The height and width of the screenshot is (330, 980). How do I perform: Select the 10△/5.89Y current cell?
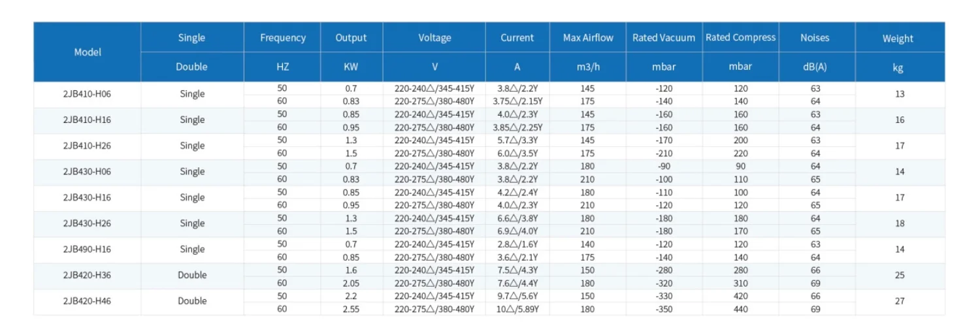coord(517,308)
